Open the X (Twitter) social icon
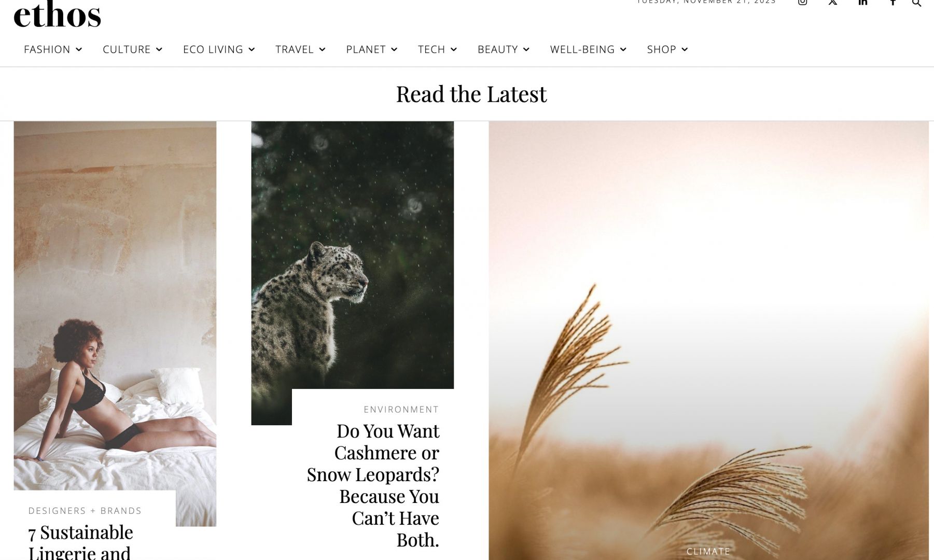Screen dimensions: 934x560 (x=832, y=2)
